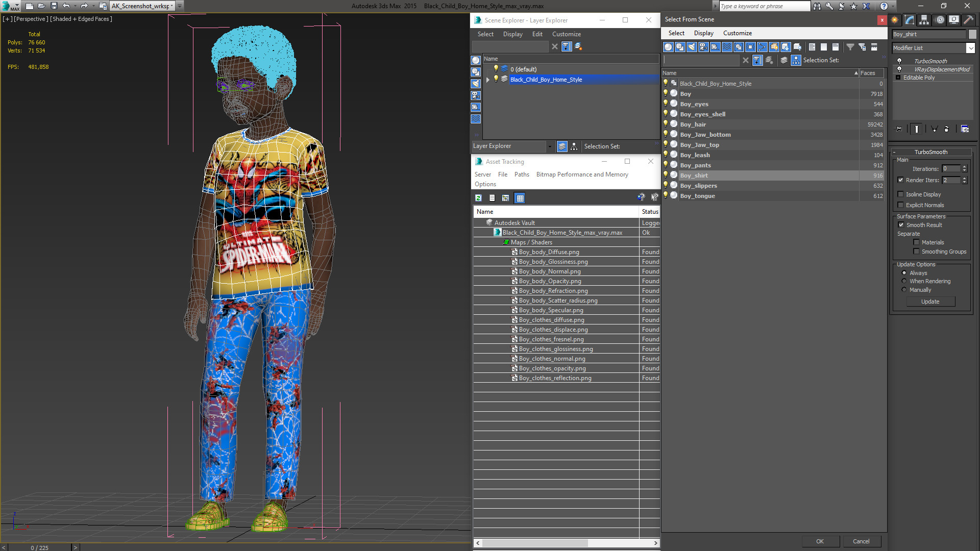Select Always update option
Viewport: 980px width, 551px height.
(x=904, y=273)
